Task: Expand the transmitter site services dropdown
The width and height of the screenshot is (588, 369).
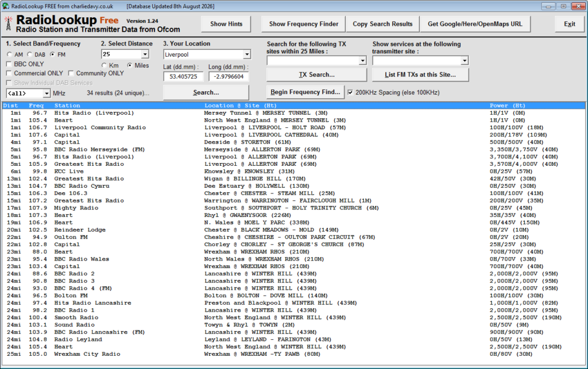Action: coord(465,60)
